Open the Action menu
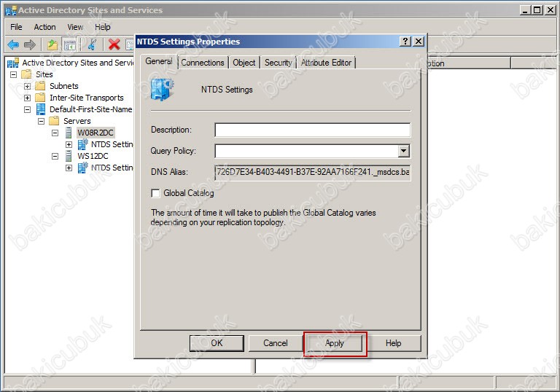The height and width of the screenshot is (392, 560). (44, 27)
